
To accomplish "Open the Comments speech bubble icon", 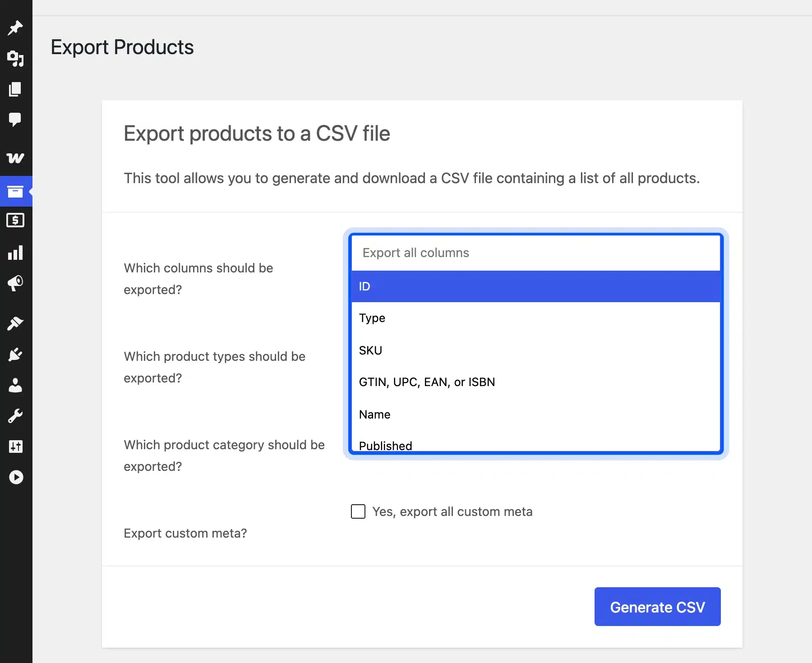I will pyautogui.click(x=15, y=120).
